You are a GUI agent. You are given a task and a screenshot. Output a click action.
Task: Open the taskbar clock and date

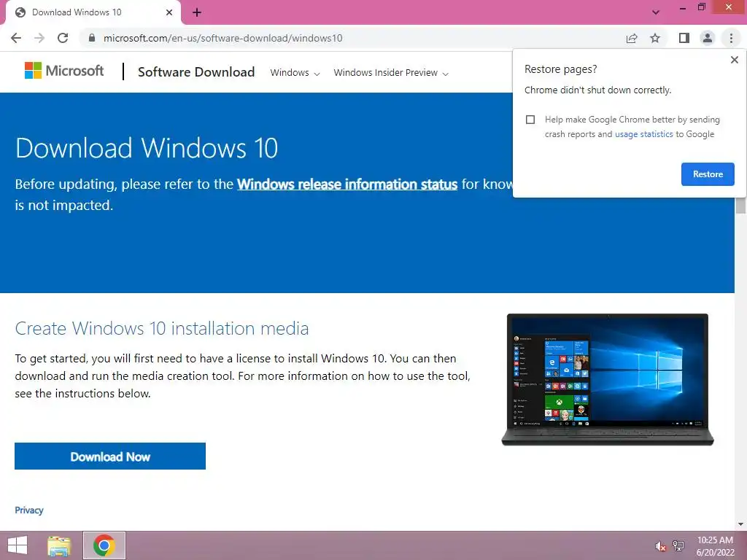click(x=715, y=546)
